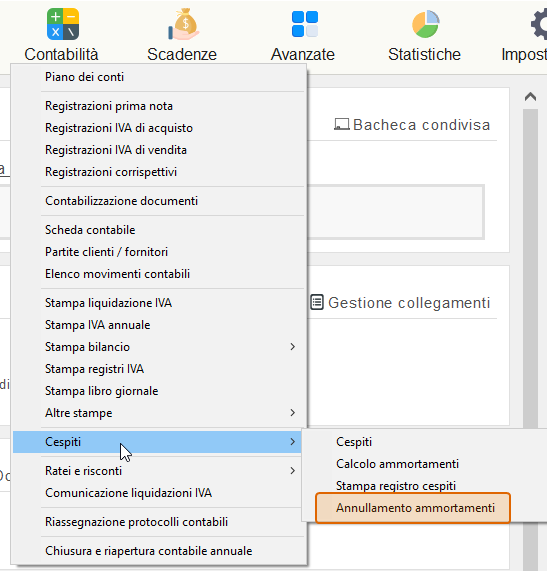Click the Bacheca condivisa heading
The height and width of the screenshot is (571, 547).
pyautogui.click(x=421, y=125)
